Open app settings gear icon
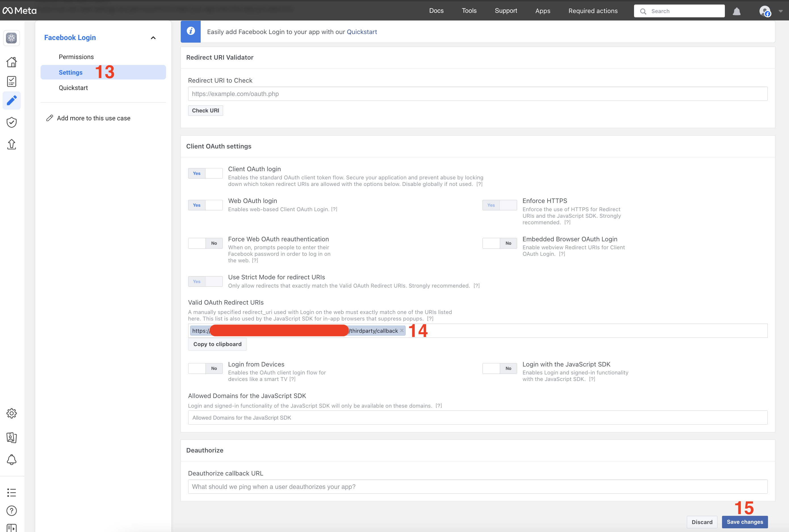The image size is (789, 532). pos(12,413)
